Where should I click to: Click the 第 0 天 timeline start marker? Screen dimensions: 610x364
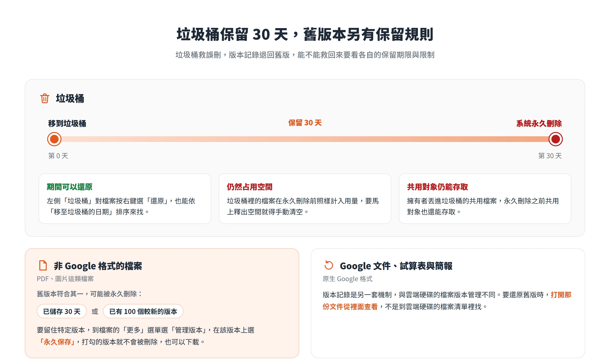(54, 139)
